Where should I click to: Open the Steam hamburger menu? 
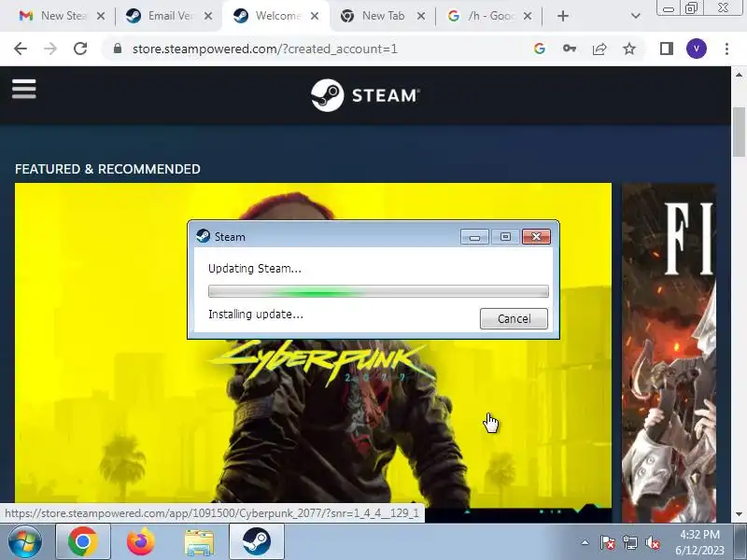[x=24, y=89]
